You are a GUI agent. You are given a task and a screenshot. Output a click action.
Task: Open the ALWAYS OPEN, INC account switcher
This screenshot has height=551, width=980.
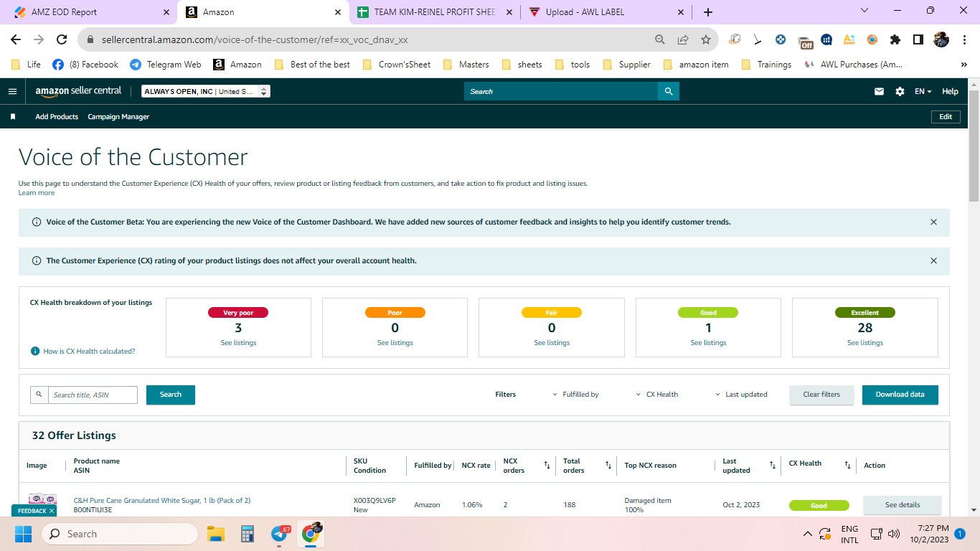coord(206,92)
